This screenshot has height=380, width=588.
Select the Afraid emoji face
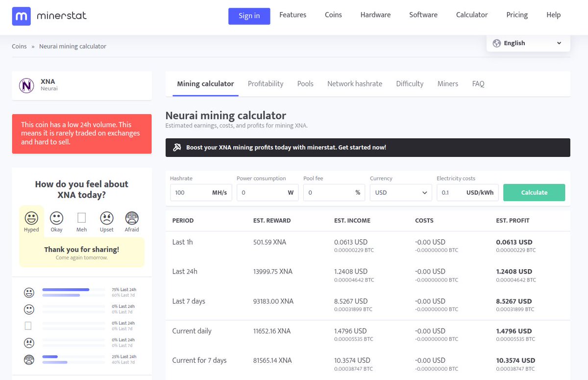tap(132, 218)
